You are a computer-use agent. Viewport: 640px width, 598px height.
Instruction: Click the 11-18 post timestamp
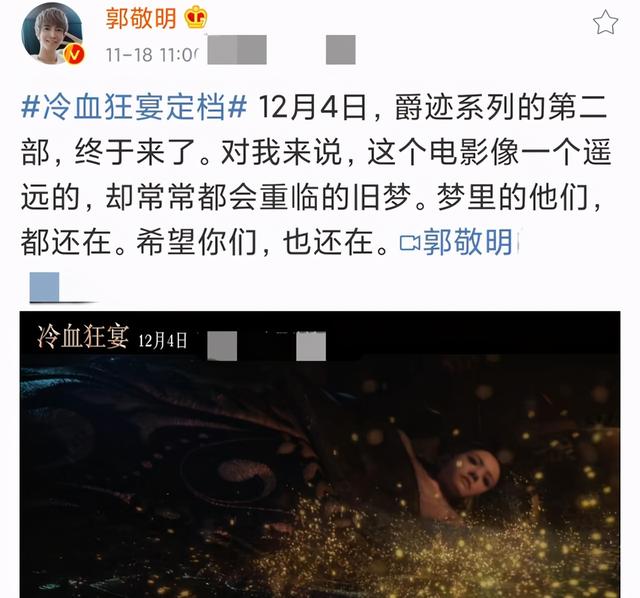click(x=153, y=55)
